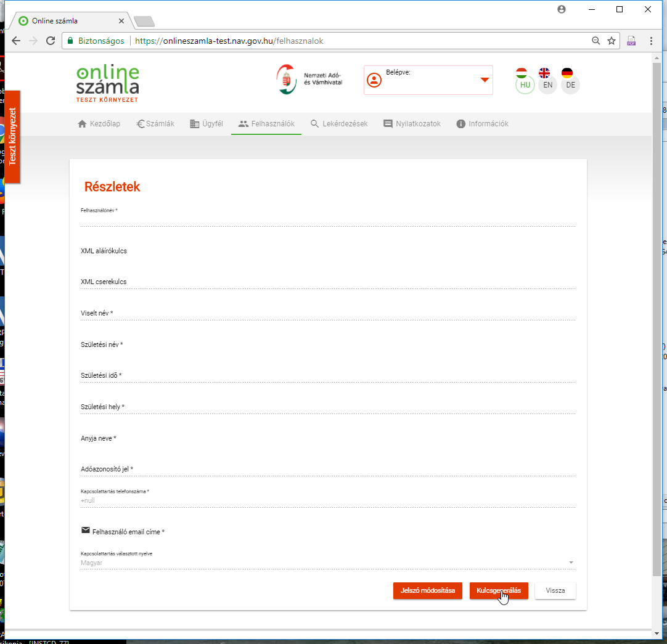Bookmark this page with the star icon
This screenshot has height=644, width=667.
click(x=612, y=41)
